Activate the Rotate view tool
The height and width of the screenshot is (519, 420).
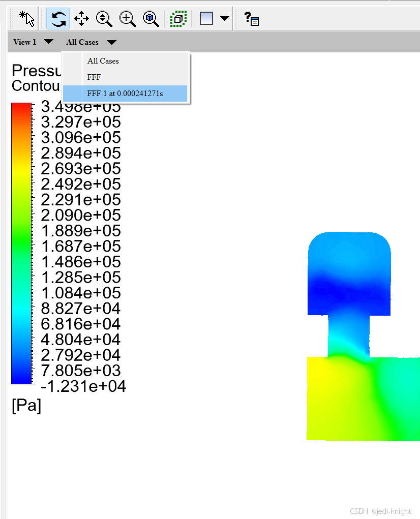click(58, 18)
